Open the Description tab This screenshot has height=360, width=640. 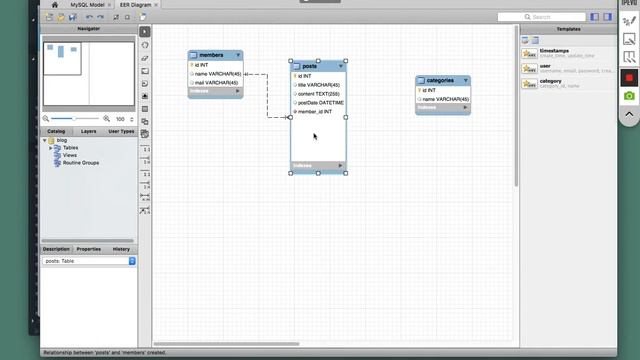tap(56, 249)
